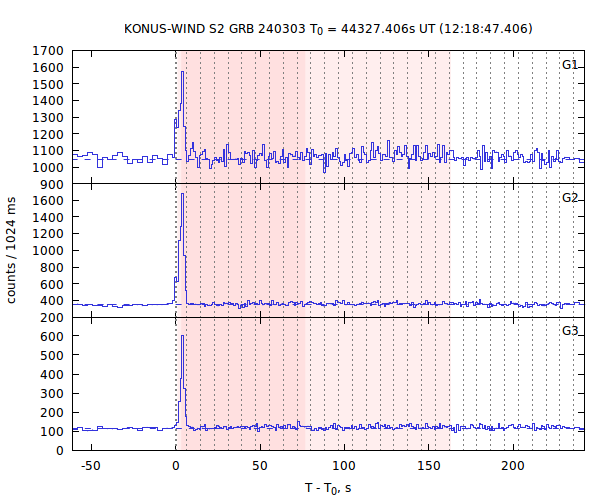Screen dimensions: 600x500
Task: Select the G2 panel label
Action: point(570,198)
